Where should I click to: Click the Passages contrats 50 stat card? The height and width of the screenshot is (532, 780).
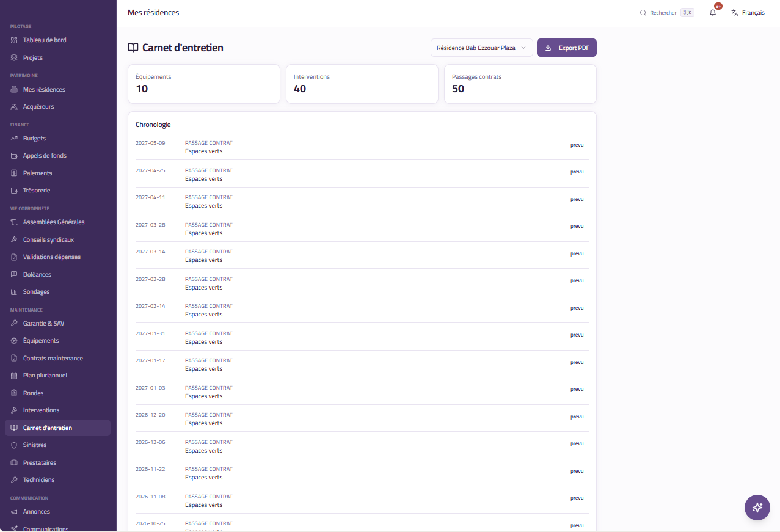click(520, 84)
